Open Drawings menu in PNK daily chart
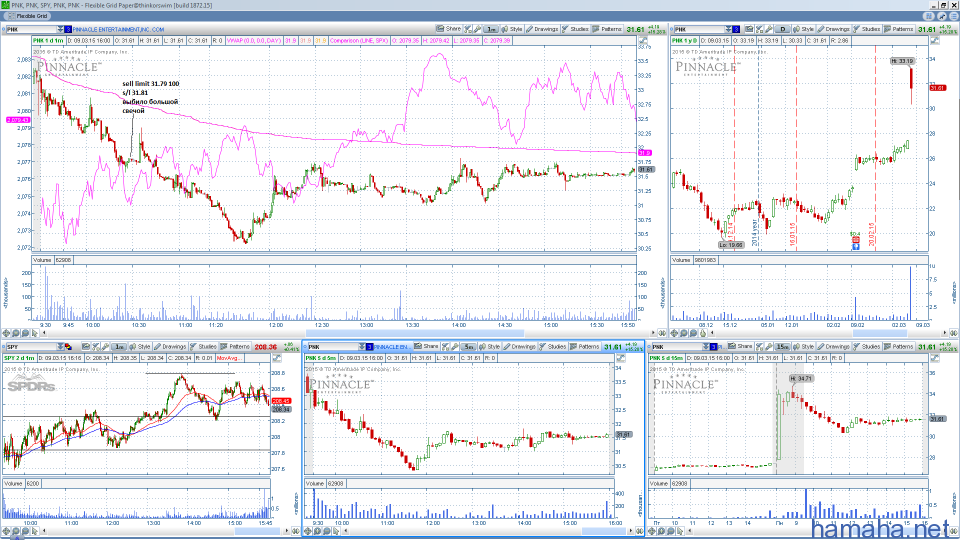This screenshot has width=960, height=540. 833,29
